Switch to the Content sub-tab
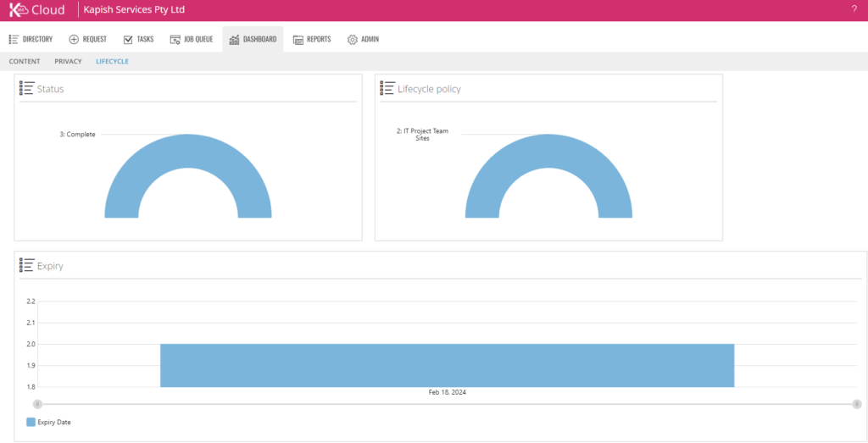Image resolution: width=868 pixels, height=443 pixels. tap(25, 61)
